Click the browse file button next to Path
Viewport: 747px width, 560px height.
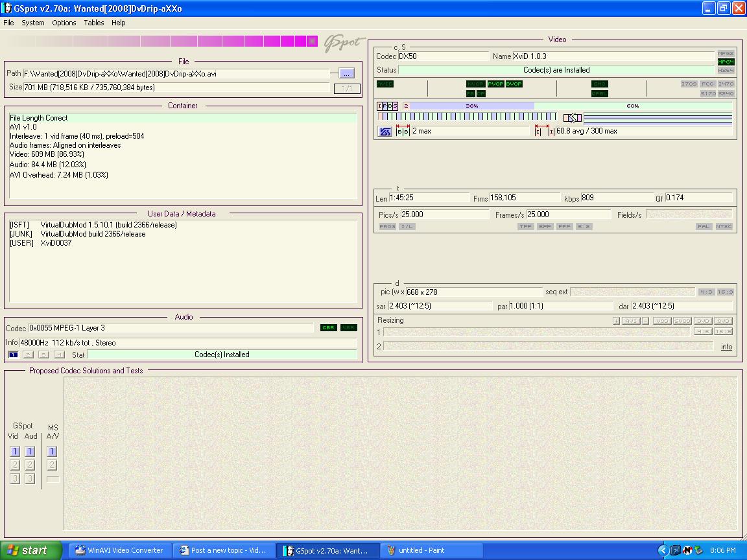[346, 73]
